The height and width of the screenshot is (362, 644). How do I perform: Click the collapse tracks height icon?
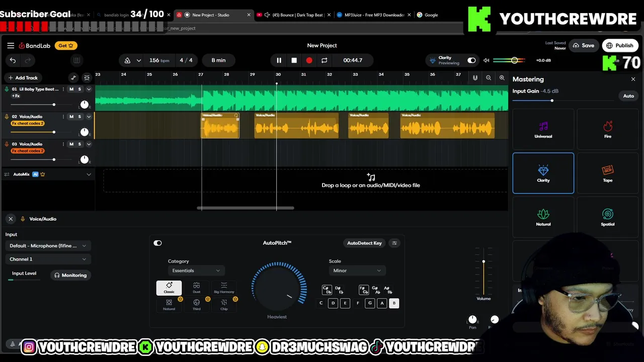point(87,78)
